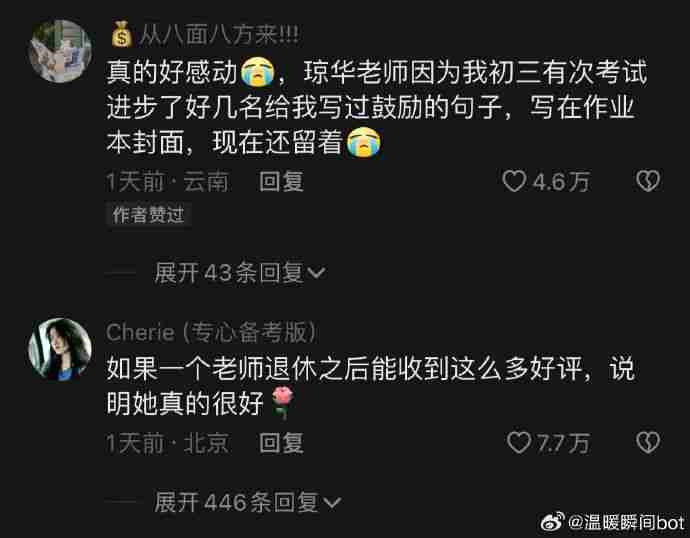Reply to Cherie's comment via 回复
The height and width of the screenshot is (538, 690).
coord(281,443)
